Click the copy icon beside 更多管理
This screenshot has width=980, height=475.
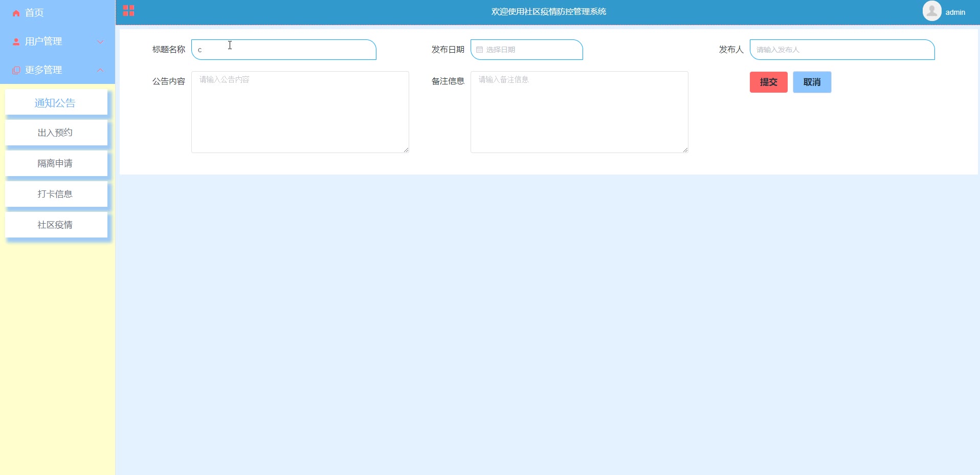pos(16,71)
